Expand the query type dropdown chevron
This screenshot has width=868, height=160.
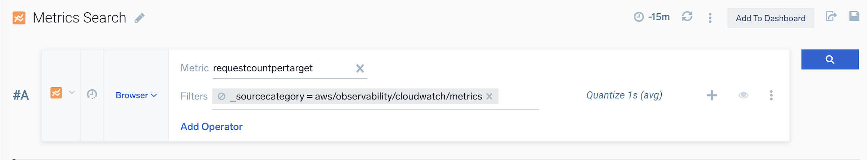pos(72,93)
